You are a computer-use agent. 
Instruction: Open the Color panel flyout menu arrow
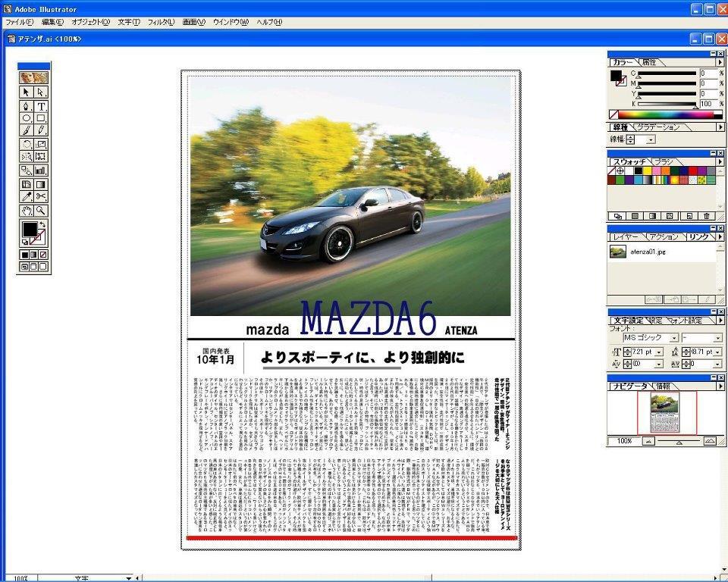tap(720, 62)
